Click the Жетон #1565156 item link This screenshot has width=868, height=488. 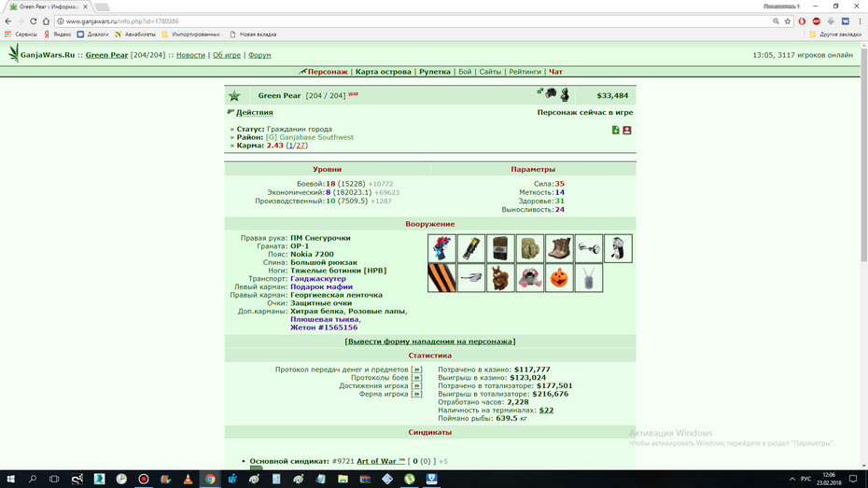coord(324,328)
